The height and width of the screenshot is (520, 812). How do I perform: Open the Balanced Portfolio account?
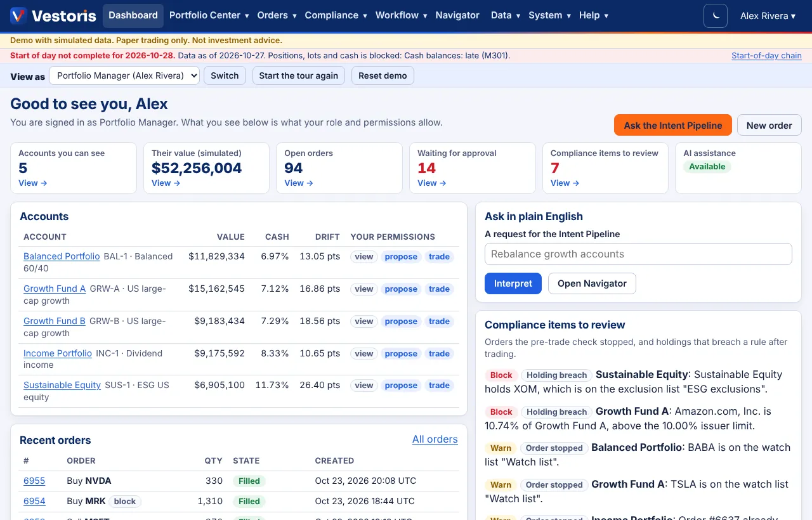coord(62,256)
